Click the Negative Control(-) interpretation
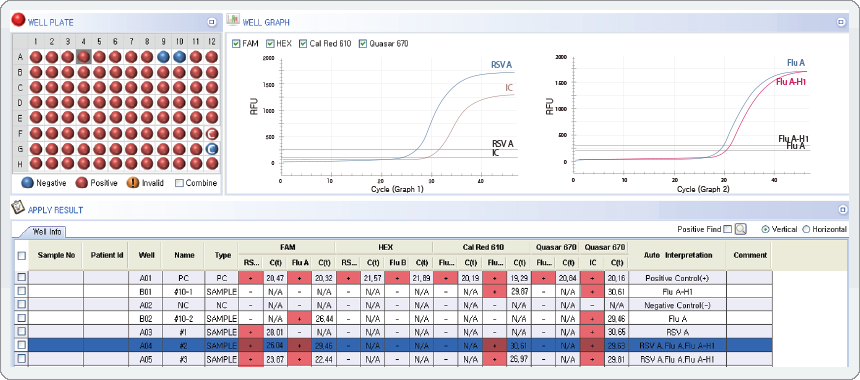The height and width of the screenshot is (380, 860). tap(678, 305)
